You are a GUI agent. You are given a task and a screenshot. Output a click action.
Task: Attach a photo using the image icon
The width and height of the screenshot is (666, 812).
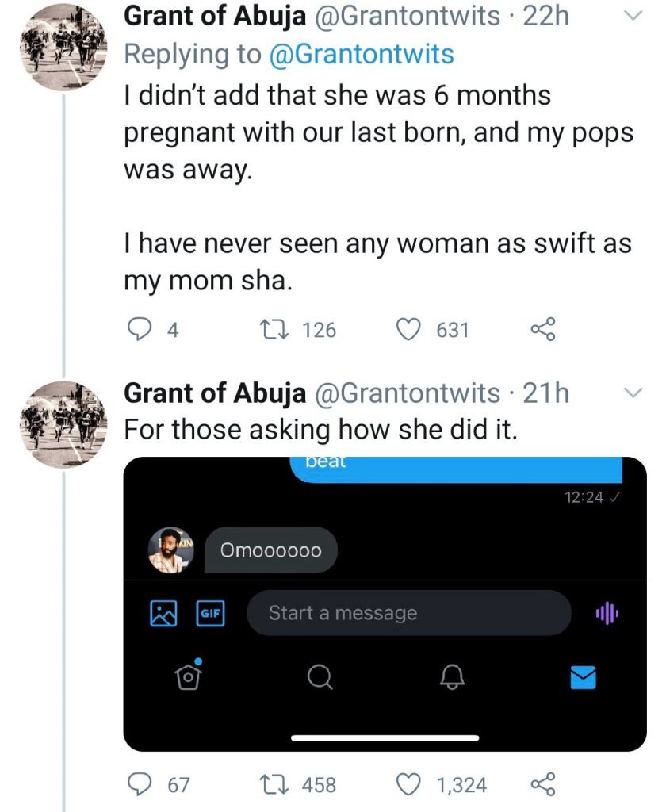coord(164,613)
